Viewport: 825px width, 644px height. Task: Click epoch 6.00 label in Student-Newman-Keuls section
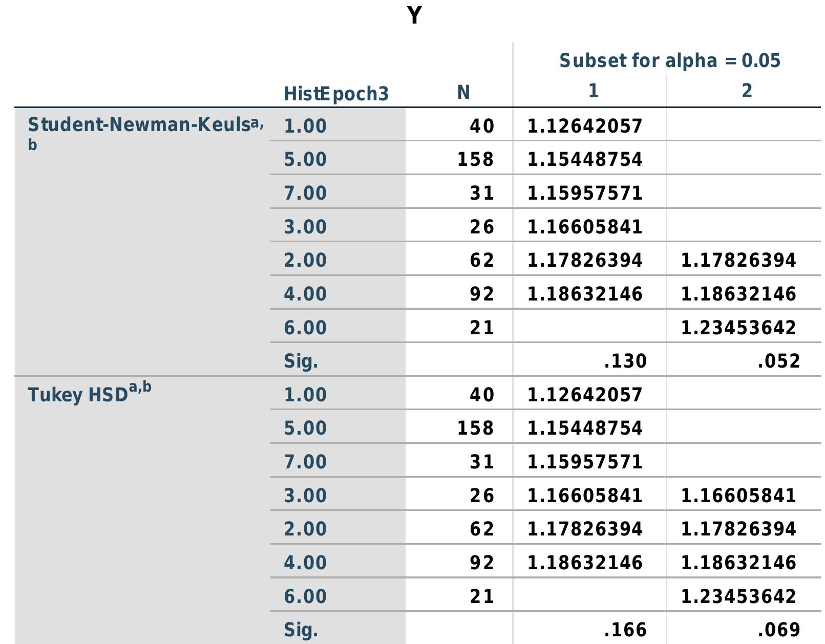coord(305,327)
